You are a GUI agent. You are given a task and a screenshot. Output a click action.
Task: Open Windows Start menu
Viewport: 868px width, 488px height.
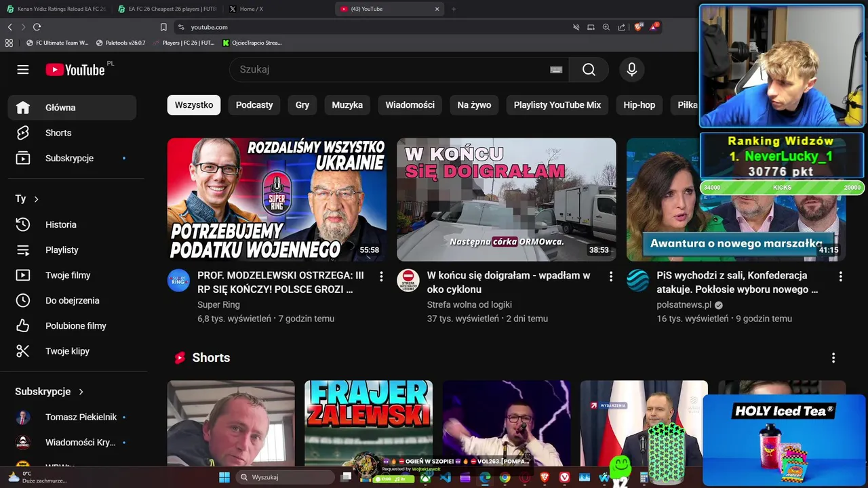pyautogui.click(x=224, y=477)
